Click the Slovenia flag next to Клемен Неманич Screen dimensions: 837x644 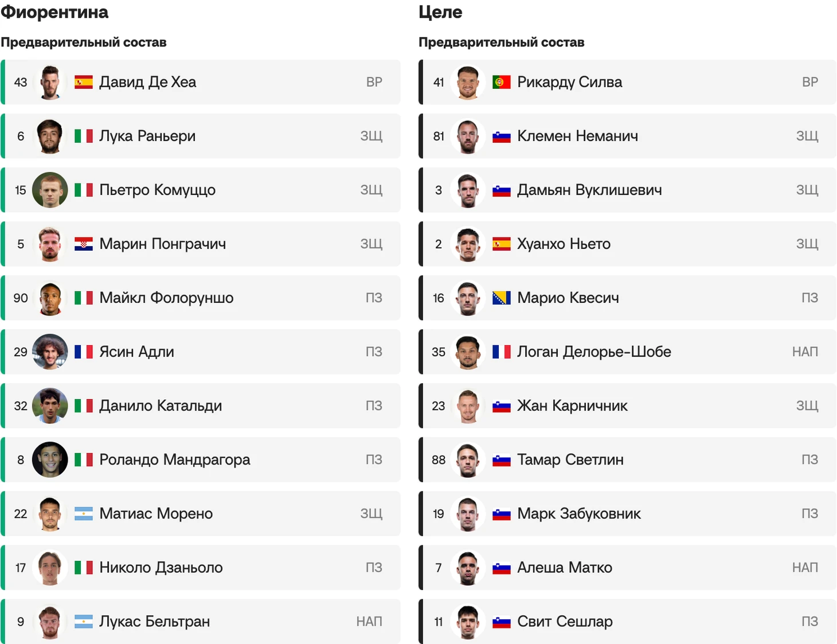(x=502, y=136)
